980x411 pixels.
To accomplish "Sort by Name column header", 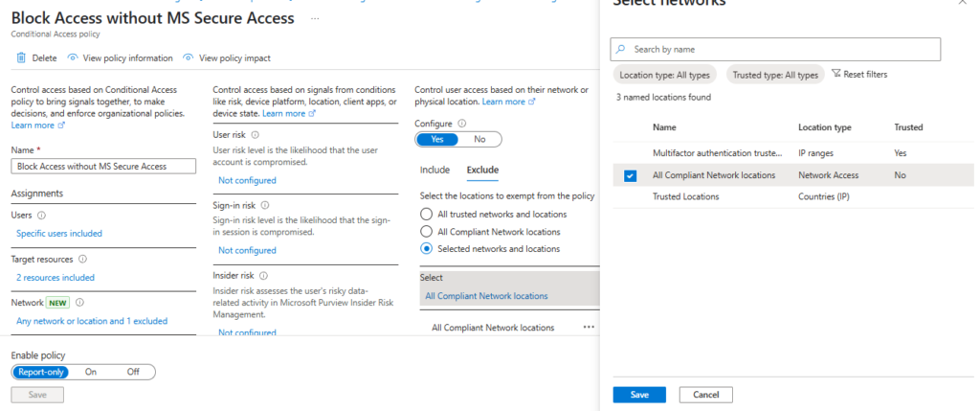I will click(x=664, y=127).
